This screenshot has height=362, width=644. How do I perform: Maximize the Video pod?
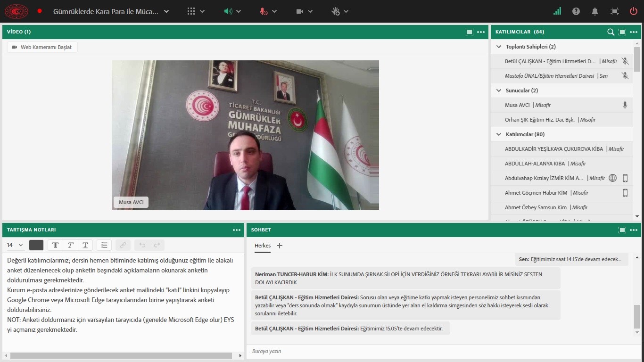pos(469,32)
